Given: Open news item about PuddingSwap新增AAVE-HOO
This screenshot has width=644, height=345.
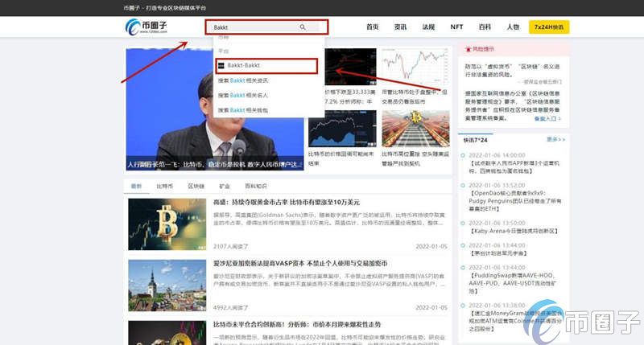Looking at the screenshot, I should (x=513, y=283).
